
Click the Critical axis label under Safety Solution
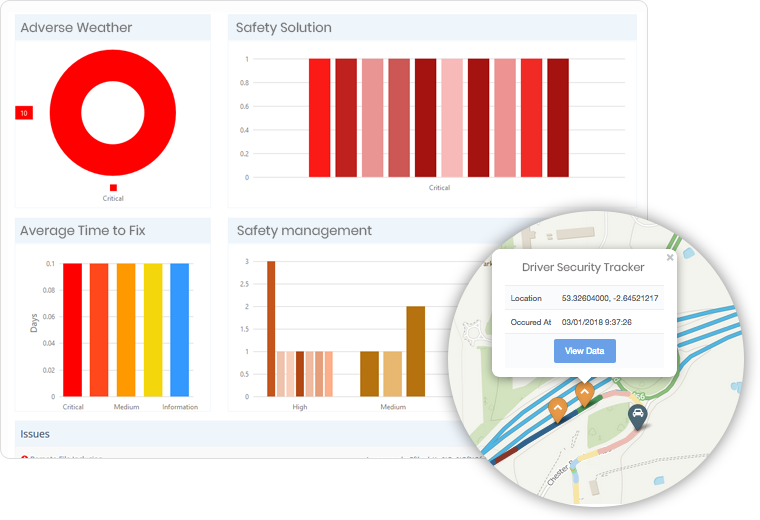pos(439,188)
